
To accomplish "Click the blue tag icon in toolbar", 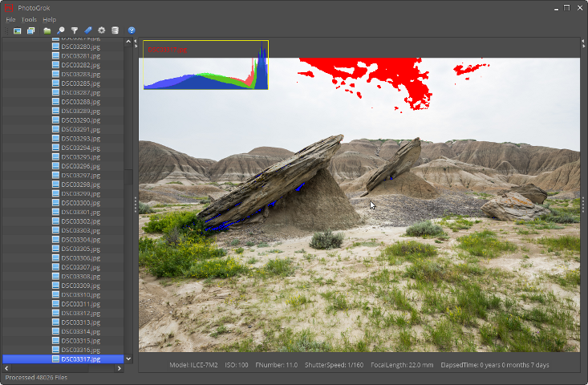I will [88, 30].
